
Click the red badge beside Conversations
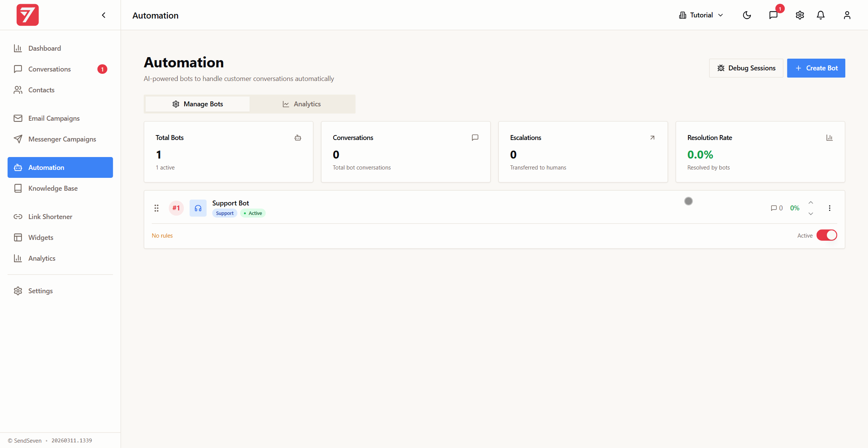(x=102, y=69)
